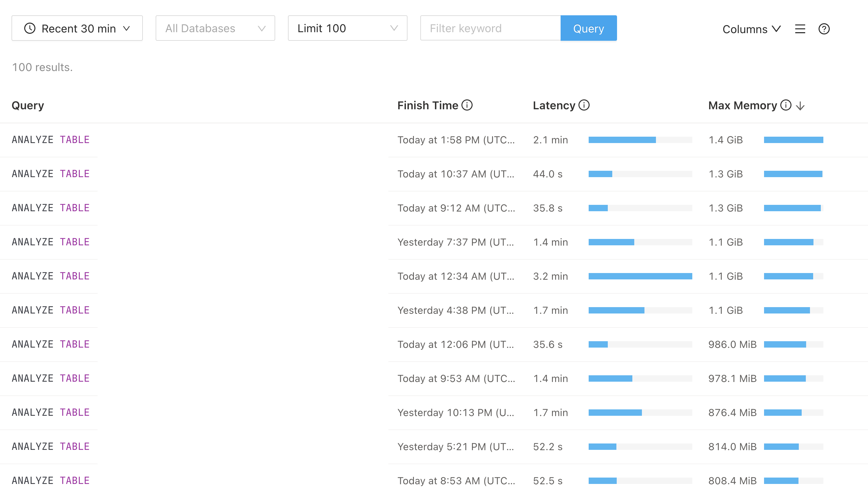The width and height of the screenshot is (868, 497).
Task: Sort by the Latency column header
Action: [554, 105]
